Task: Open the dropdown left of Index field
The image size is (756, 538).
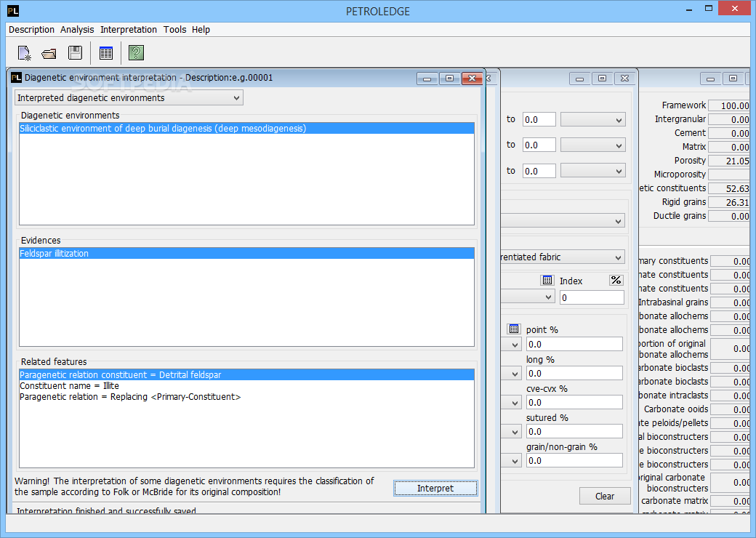Action: 528,297
